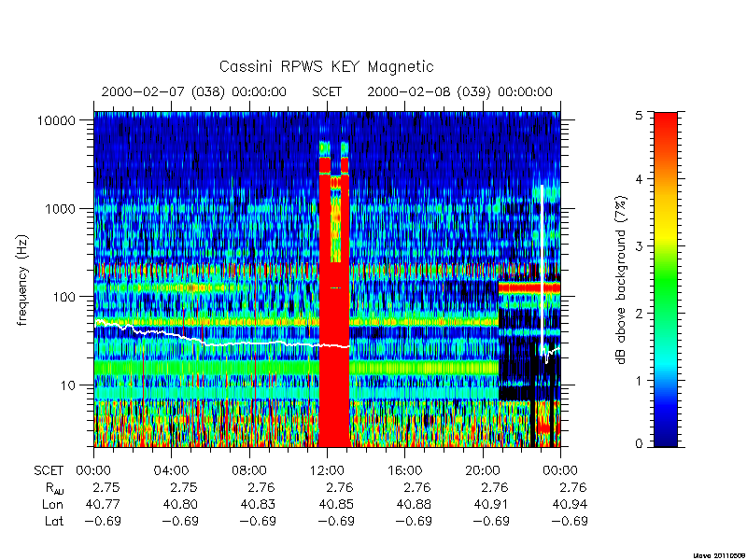The image size is (747, 560).
Task: Click the "SCET" label between the header dates
Action: point(327,91)
